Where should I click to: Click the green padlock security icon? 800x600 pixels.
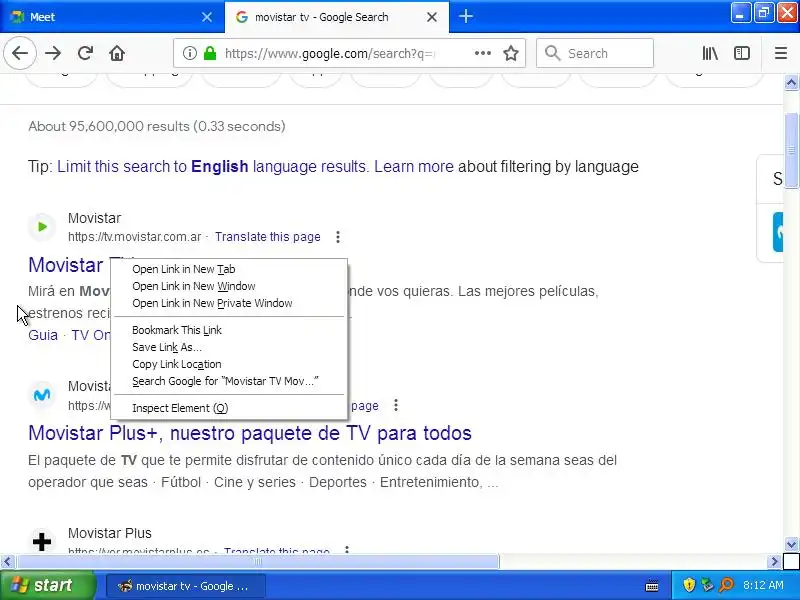point(210,53)
